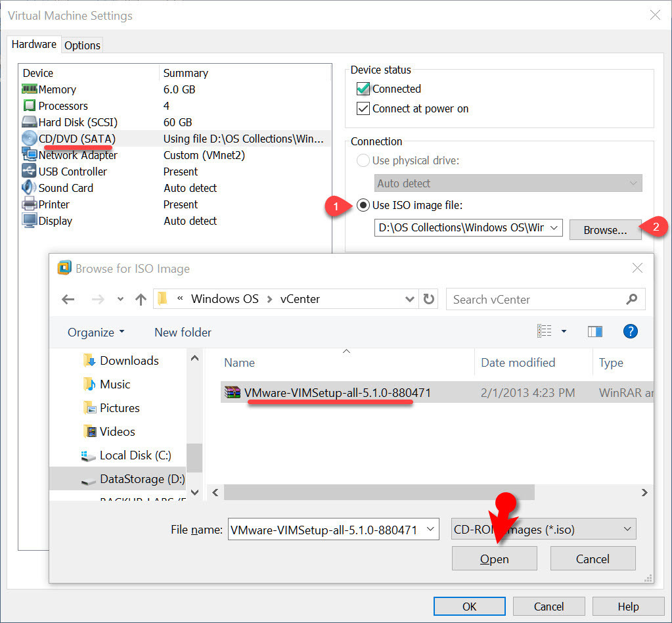Click Open in the Browse dialog
This screenshot has height=623, width=672.
(x=494, y=559)
